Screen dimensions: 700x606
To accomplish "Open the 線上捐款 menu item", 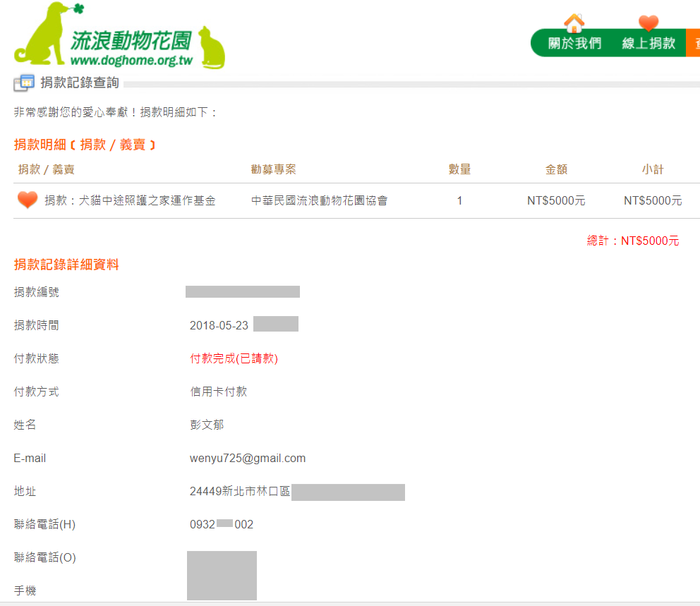I will point(648,44).
